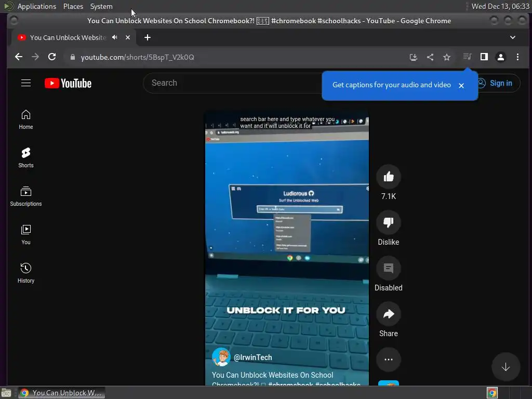Screen dimensions: 532x399
Task: Click the Chrome tray icon in bottom panel
Action: [x=492, y=393]
